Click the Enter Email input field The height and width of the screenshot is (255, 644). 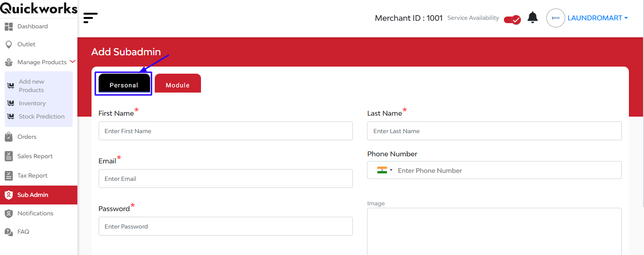coord(226,178)
